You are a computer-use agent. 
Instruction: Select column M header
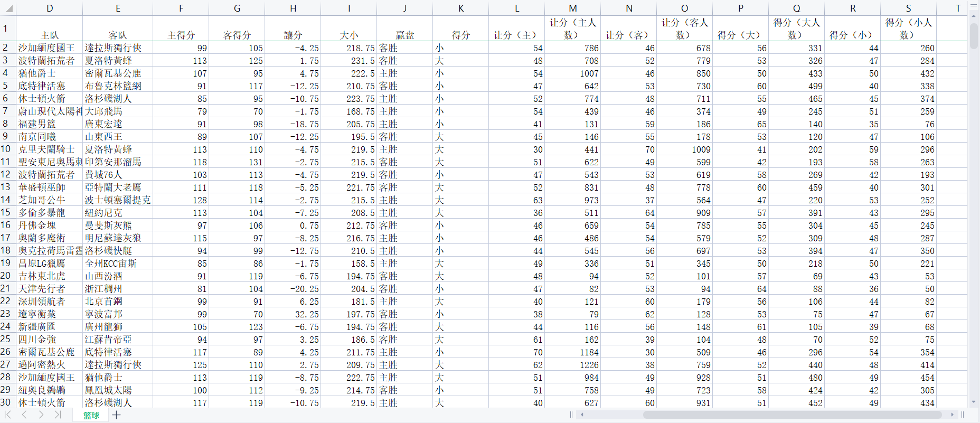(573, 8)
